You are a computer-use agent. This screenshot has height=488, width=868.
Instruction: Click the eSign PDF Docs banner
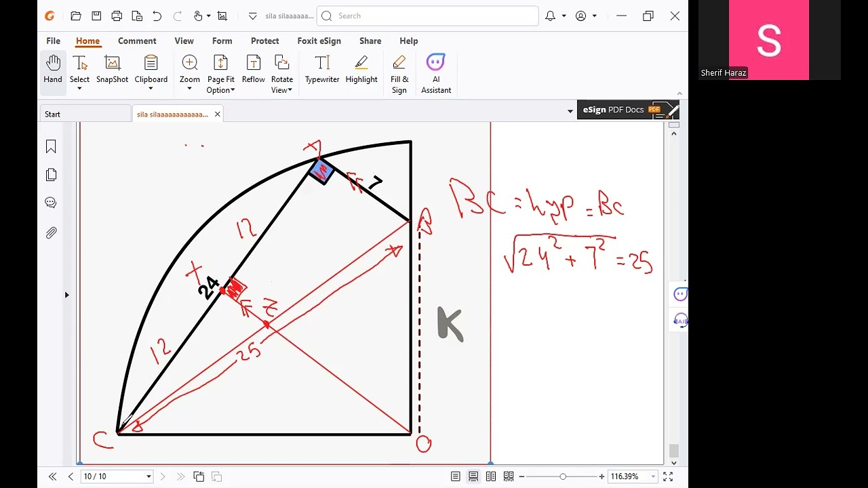[628, 110]
